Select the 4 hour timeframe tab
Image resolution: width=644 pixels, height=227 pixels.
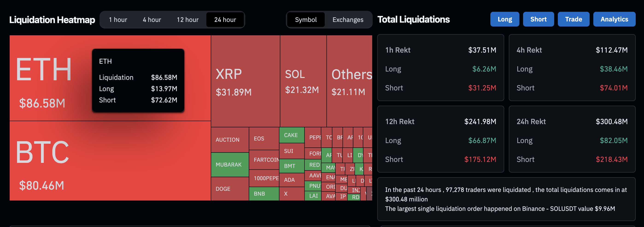(152, 20)
